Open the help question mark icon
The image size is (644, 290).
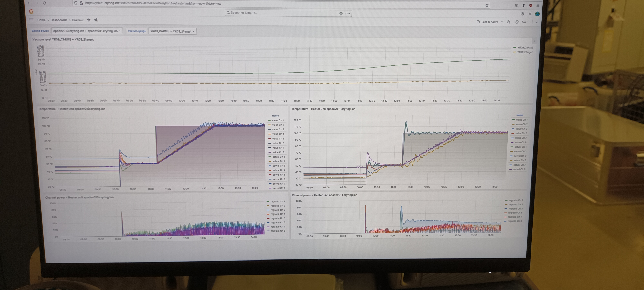pos(522,14)
